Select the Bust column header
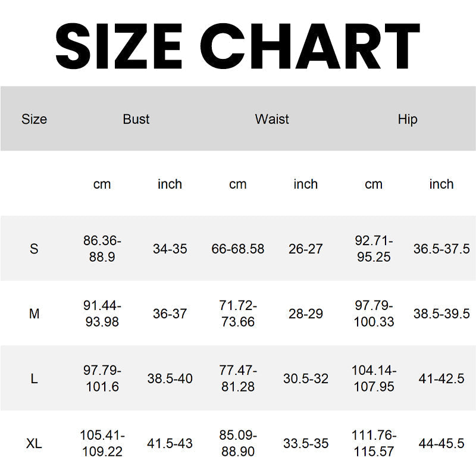Image resolution: width=476 pixels, height=476 pixels. point(136,119)
